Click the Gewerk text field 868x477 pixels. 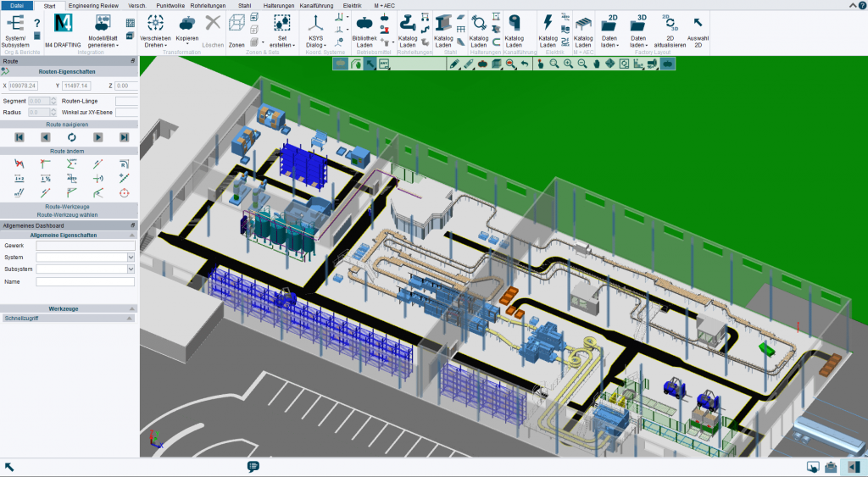pos(86,246)
